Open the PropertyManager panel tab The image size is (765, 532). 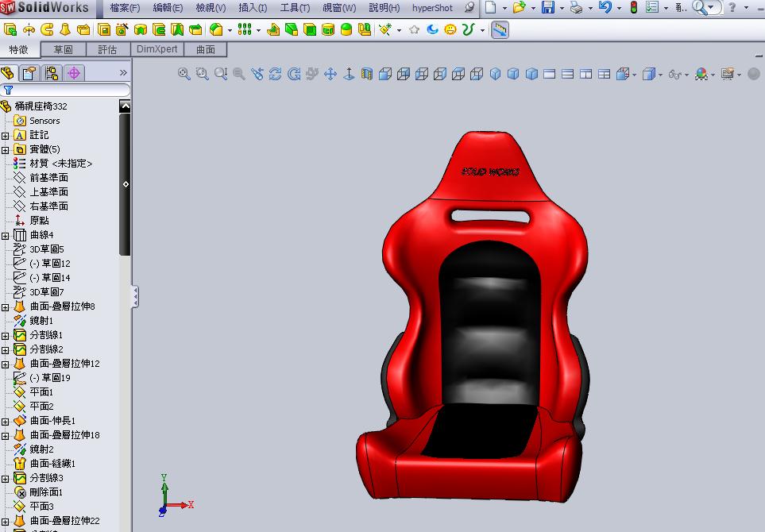[x=29, y=73]
